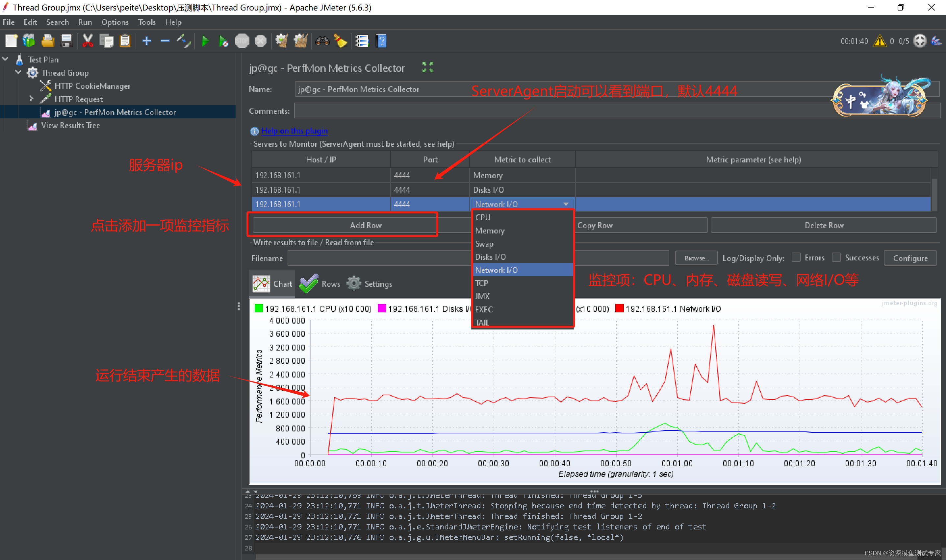Open the Help on this plugin link
The height and width of the screenshot is (560, 946).
point(294,131)
